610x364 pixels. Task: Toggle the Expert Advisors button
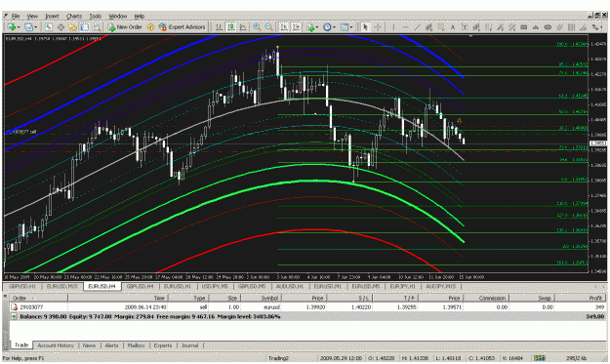pos(182,26)
